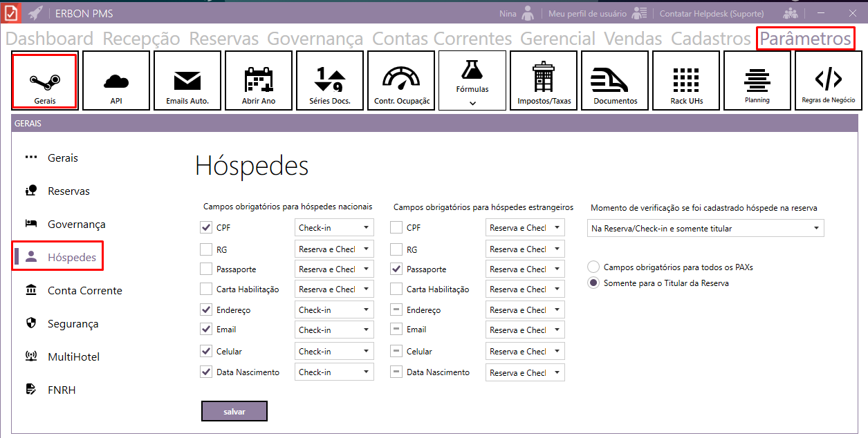Enable Passaporte checkbox for national guests
This screenshot has width=868, height=438.
[x=206, y=269]
